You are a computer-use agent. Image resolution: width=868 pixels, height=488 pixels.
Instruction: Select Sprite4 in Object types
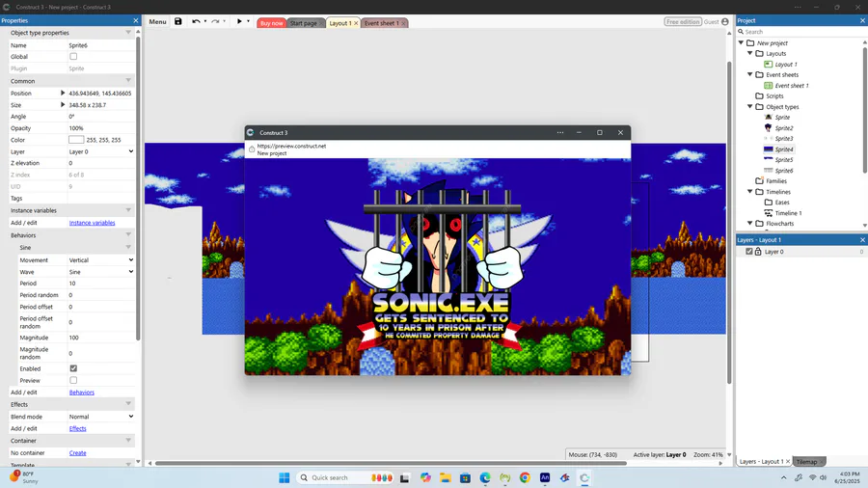pos(784,149)
